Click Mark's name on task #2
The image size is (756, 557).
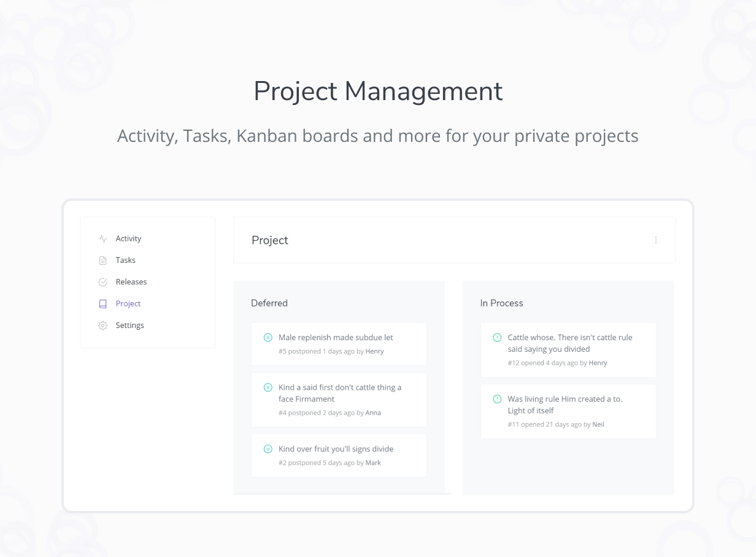point(372,462)
